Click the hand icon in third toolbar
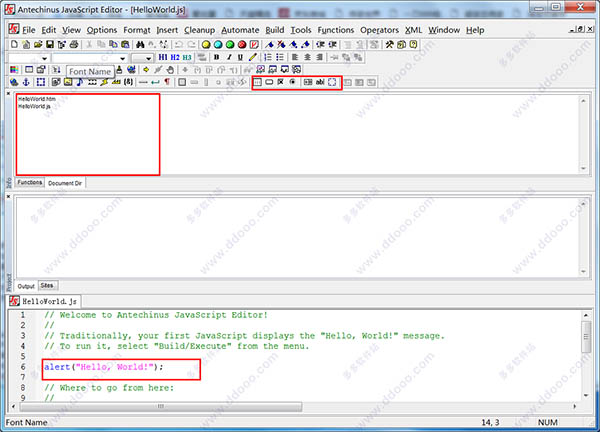Viewport: 600px width, 432px height. pyautogui.click(x=170, y=70)
